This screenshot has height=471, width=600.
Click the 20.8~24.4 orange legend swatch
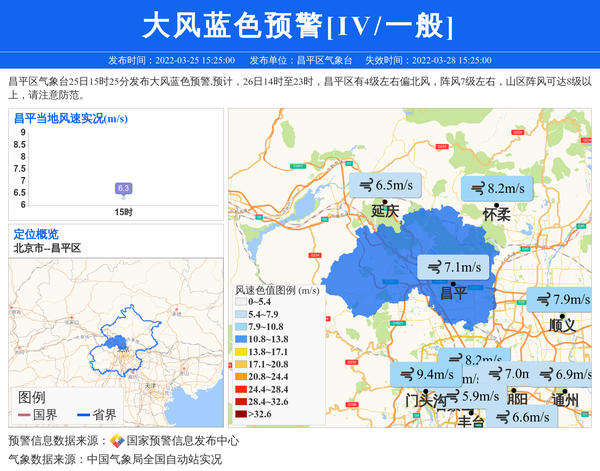pyautogui.click(x=241, y=376)
